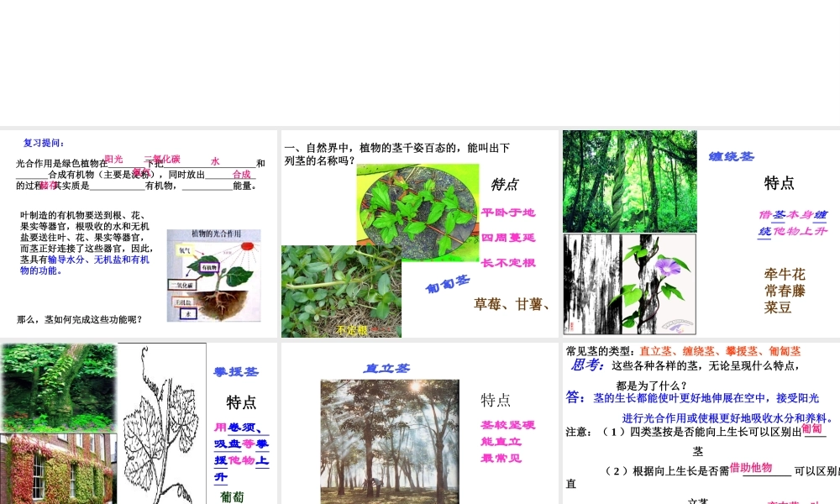Select the pink answer 二氧化碳

point(162,159)
